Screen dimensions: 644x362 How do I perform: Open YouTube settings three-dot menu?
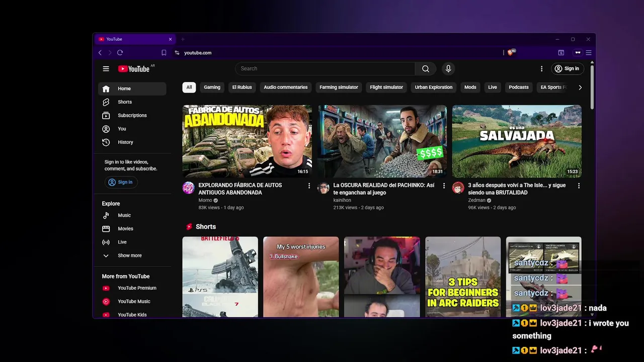pyautogui.click(x=541, y=69)
